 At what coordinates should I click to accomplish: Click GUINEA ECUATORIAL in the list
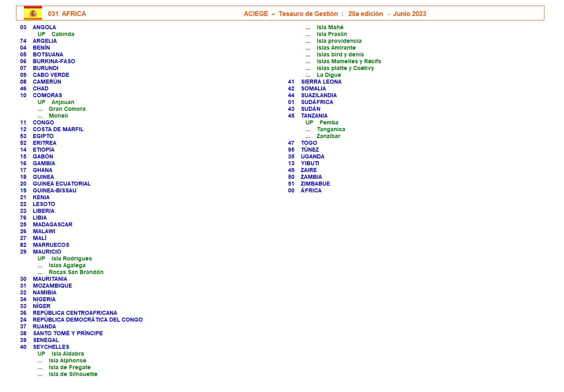[62, 184]
